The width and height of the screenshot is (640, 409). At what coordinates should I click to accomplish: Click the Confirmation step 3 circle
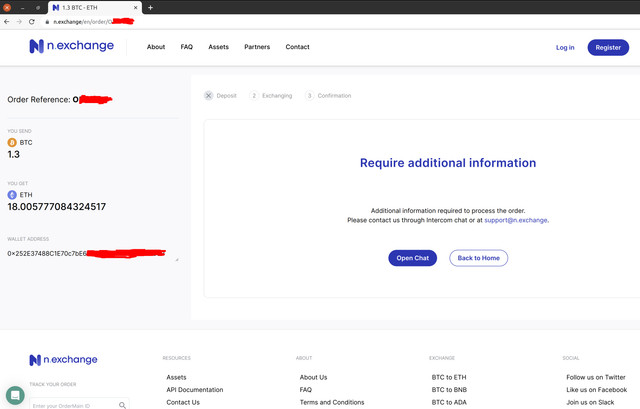click(309, 96)
